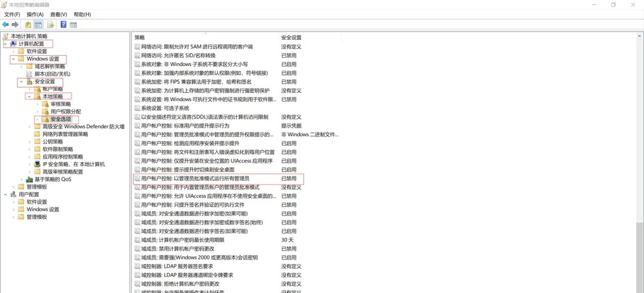The width and height of the screenshot is (644, 293).
Task: Toggle the Show/Hide action pane icon
Action: [73, 25]
